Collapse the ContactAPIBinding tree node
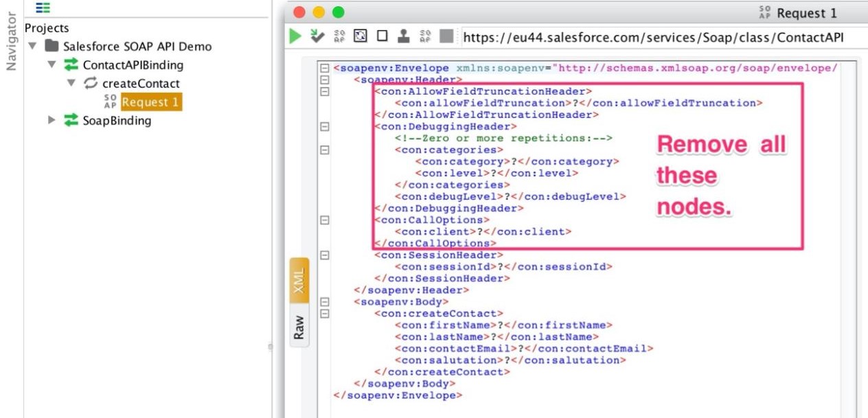The width and height of the screenshot is (868, 418). pyautogui.click(x=52, y=65)
